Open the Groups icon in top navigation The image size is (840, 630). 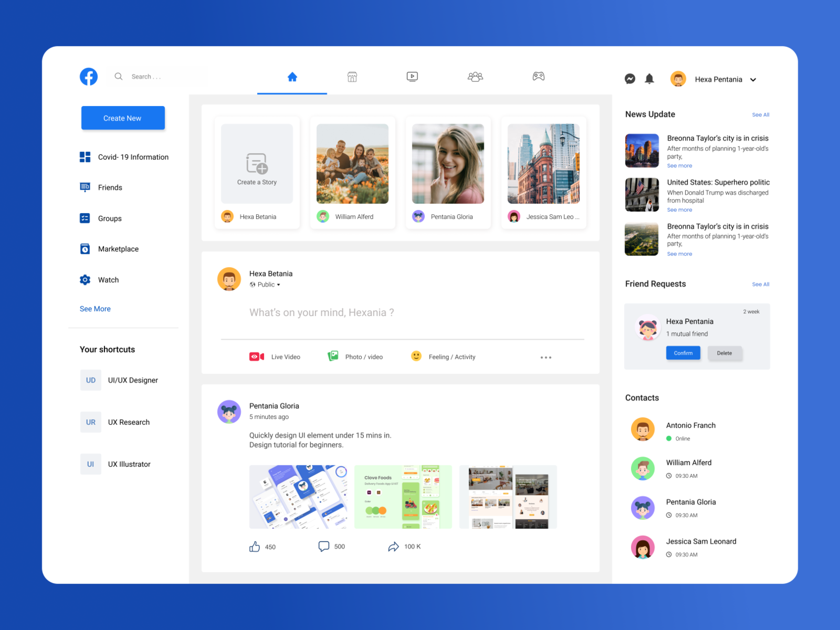475,76
